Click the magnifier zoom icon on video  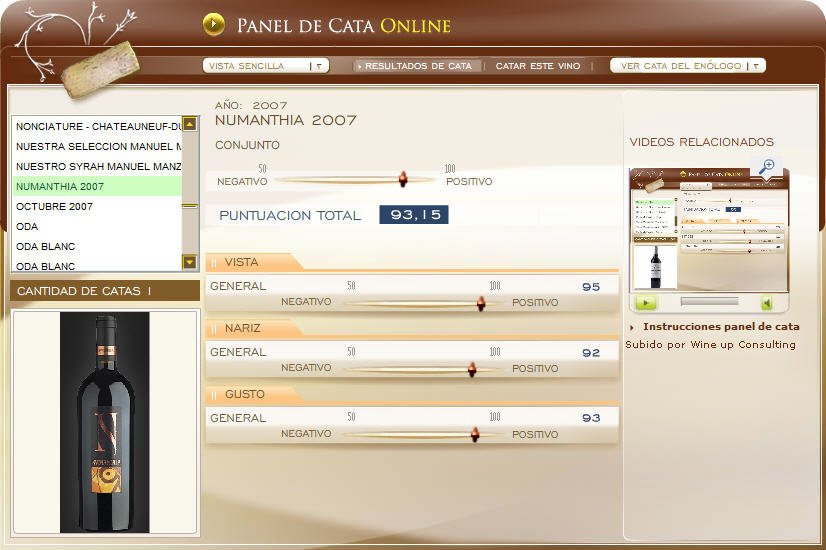tap(766, 166)
